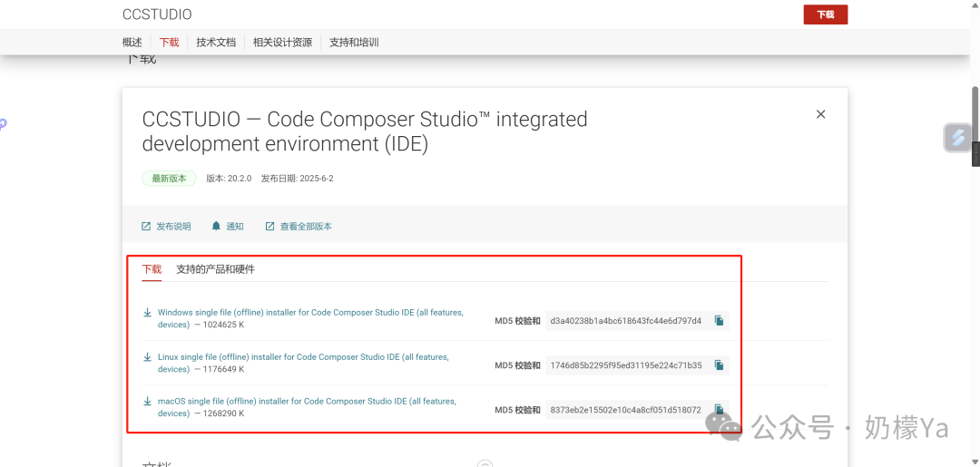Download the Linux single file offline installer

point(303,363)
